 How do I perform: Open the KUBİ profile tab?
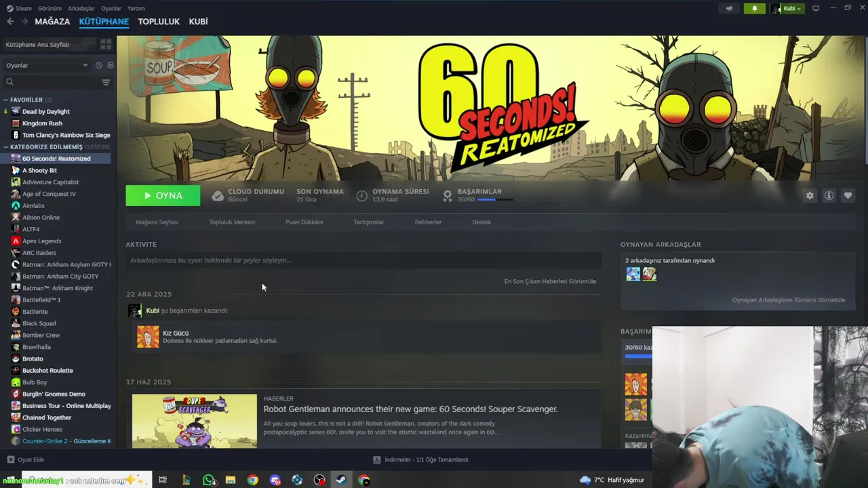pos(198,22)
